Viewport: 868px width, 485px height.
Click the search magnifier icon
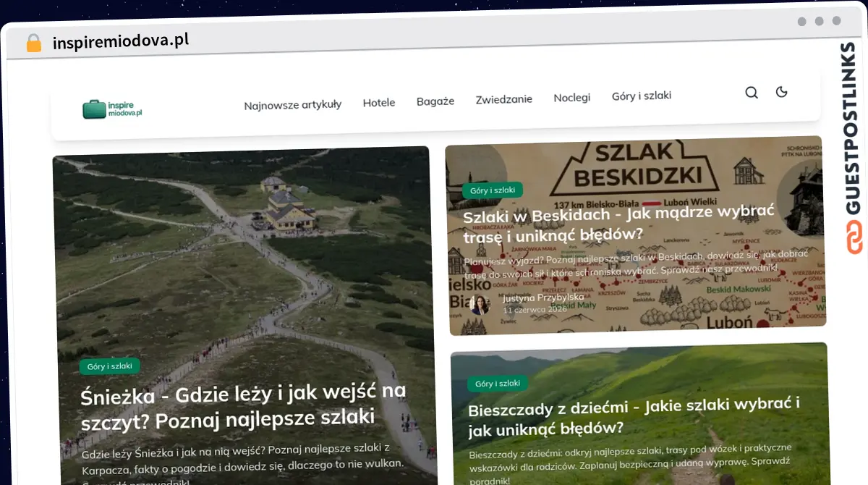(752, 93)
